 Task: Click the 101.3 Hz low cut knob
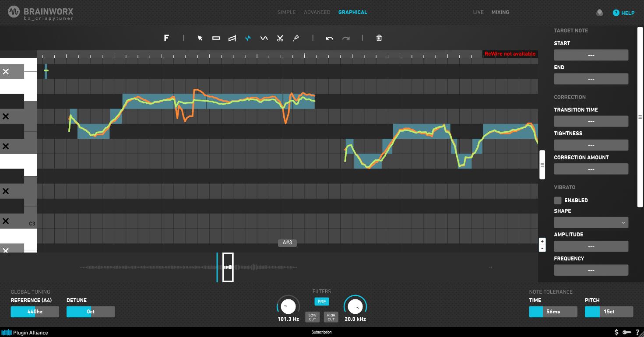(x=289, y=306)
